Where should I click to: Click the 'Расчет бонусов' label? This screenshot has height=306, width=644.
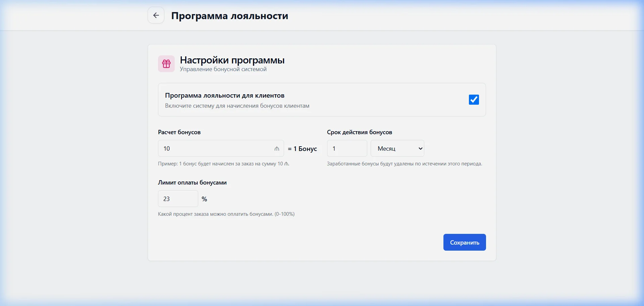(179, 132)
